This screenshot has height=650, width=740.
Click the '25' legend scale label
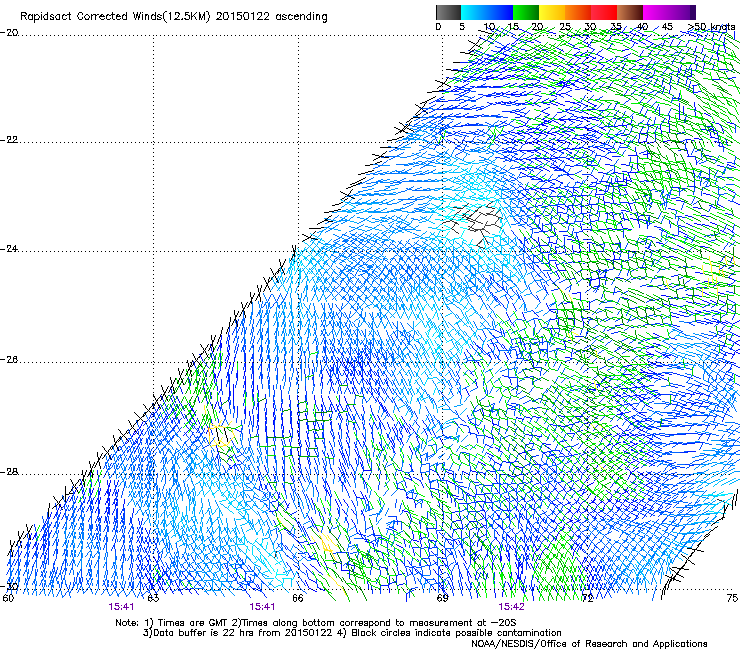tap(565, 27)
